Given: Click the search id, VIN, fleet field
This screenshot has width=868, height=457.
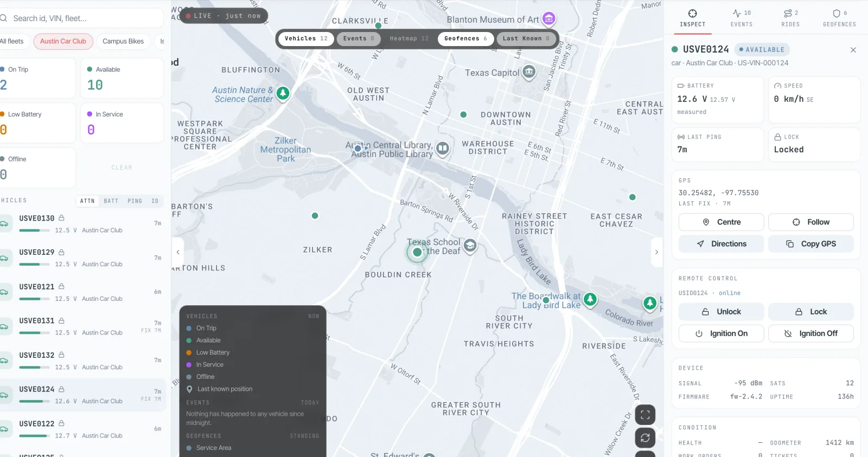Looking at the screenshot, I should click(x=81, y=18).
